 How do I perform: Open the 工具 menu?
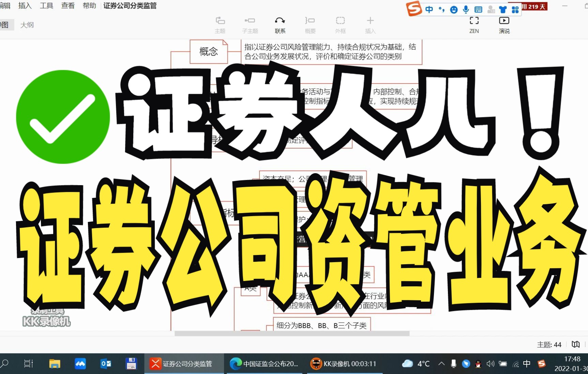click(x=46, y=6)
